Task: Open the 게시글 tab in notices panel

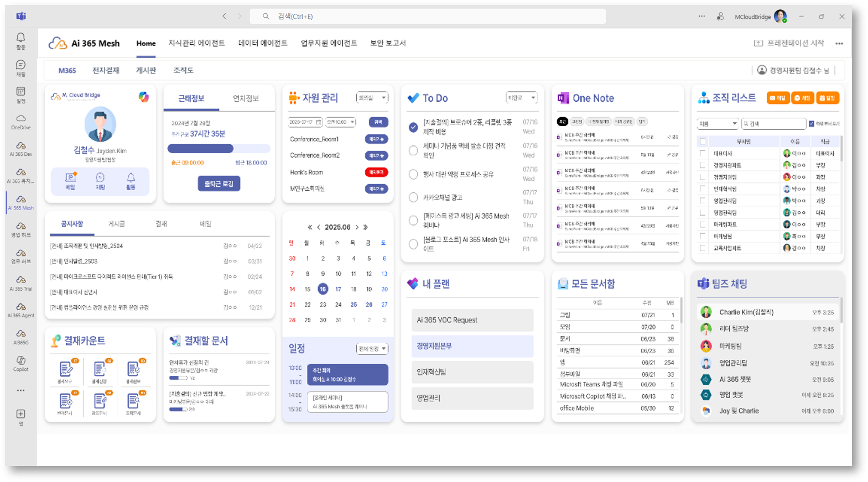Action: pos(116,224)
